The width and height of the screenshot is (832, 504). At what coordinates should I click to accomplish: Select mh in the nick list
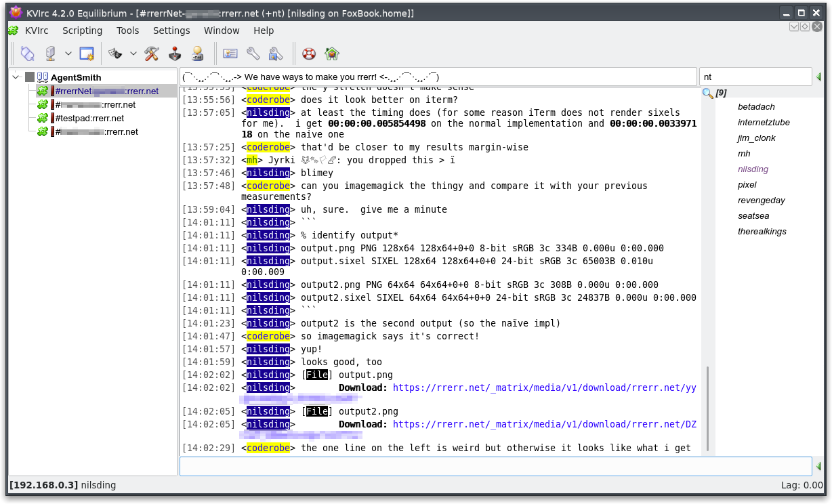click(744, 154)
